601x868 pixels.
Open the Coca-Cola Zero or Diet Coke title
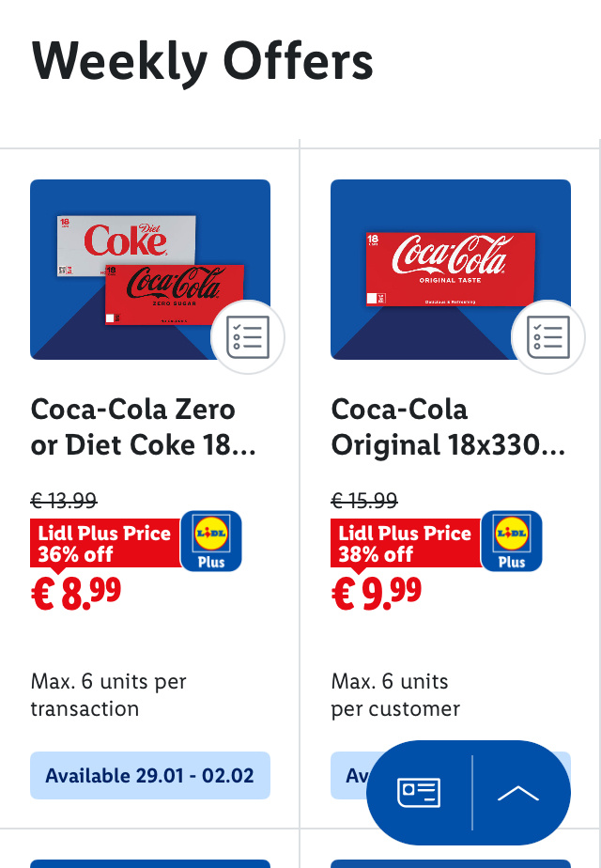tap(144, 426)
